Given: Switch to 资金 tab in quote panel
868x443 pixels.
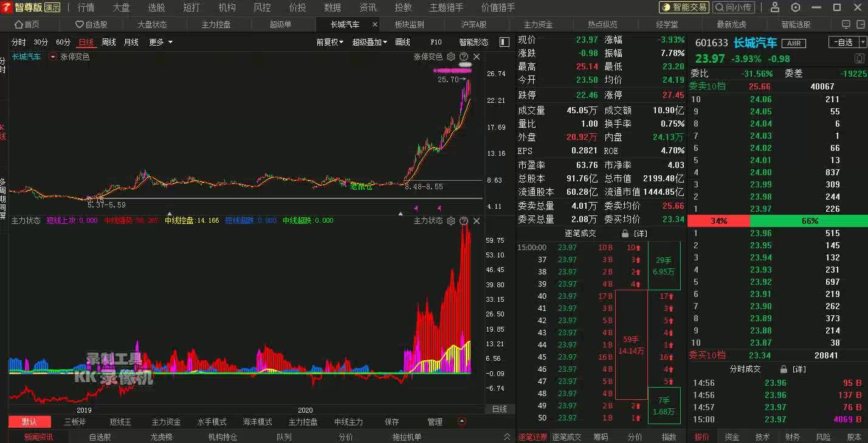Looking at the screenshot, I should click(x=732, y=437).
